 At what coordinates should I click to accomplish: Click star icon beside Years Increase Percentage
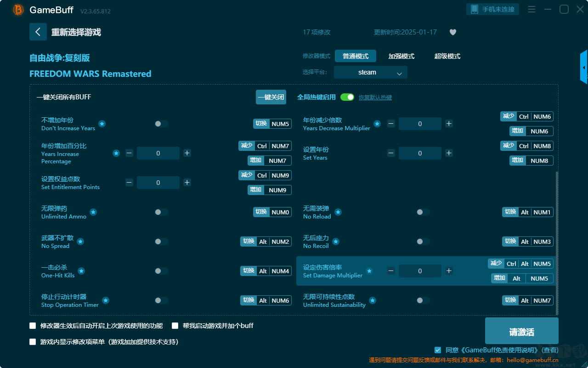point(116,153)
